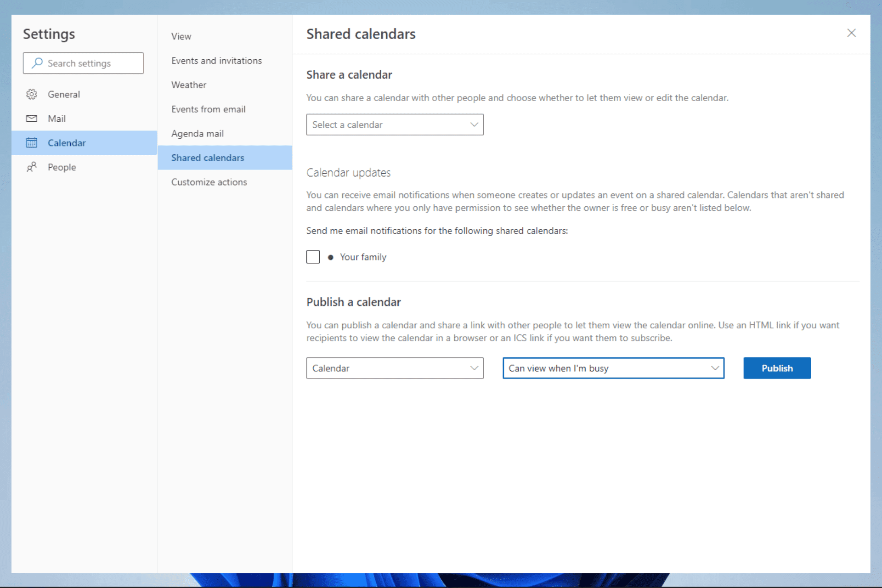Check the shared calendar notification checkbox

point(313,257)
